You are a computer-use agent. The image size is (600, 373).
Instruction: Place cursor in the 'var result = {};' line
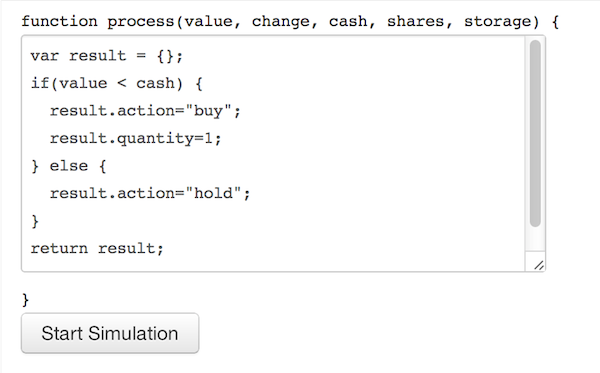coord(107,56)
